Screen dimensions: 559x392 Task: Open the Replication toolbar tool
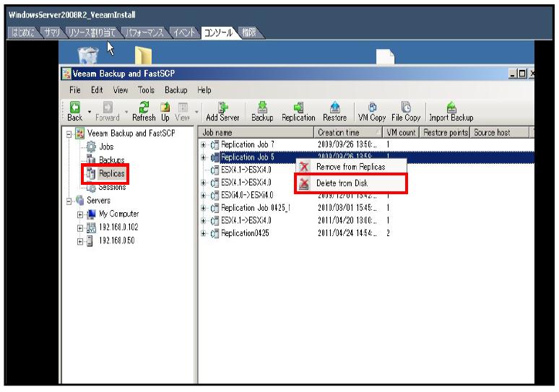pyautogui.click(x=298, y=111)
